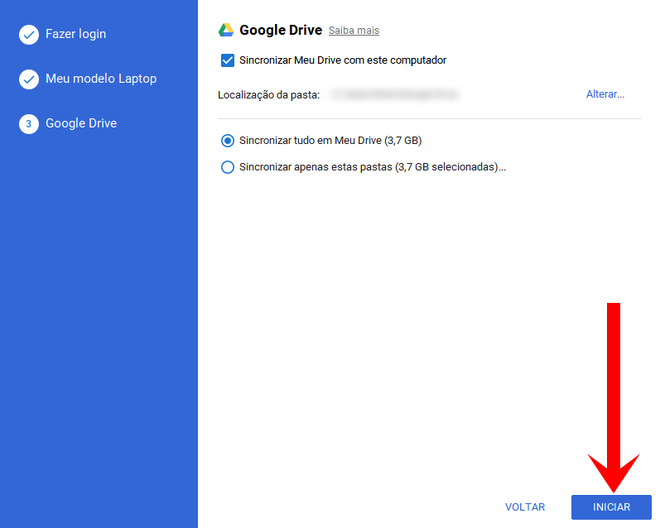The height and width of the screenshot is (528, 660).
Task: Click the blurred folder location path
Action: point(394,94)
